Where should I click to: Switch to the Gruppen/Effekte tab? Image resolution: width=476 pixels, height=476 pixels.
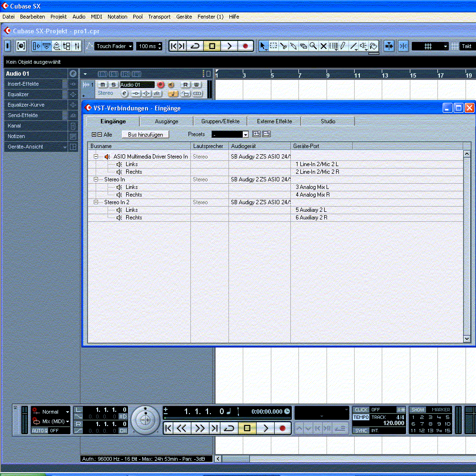click(x=220, y=121)
